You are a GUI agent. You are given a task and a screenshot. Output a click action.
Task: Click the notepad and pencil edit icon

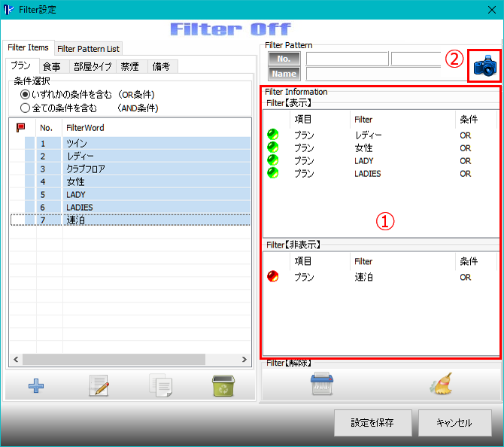tap(99, 386)
